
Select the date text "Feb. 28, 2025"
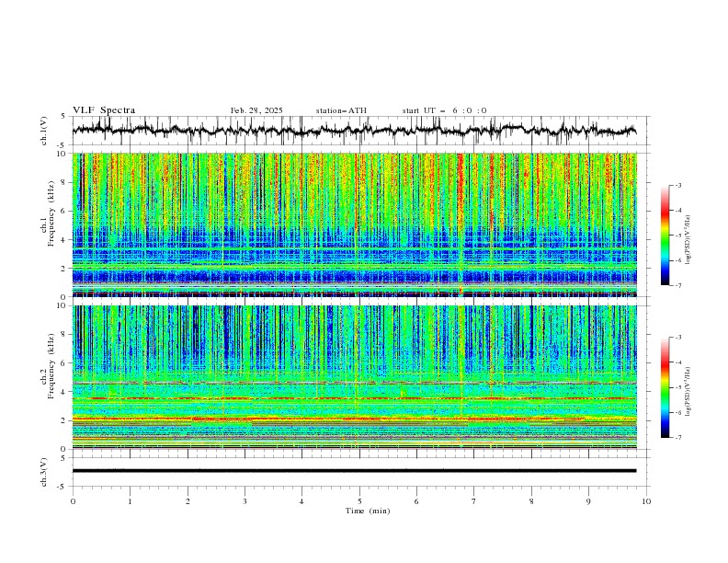pyautogui.click(x=256, y=110)
